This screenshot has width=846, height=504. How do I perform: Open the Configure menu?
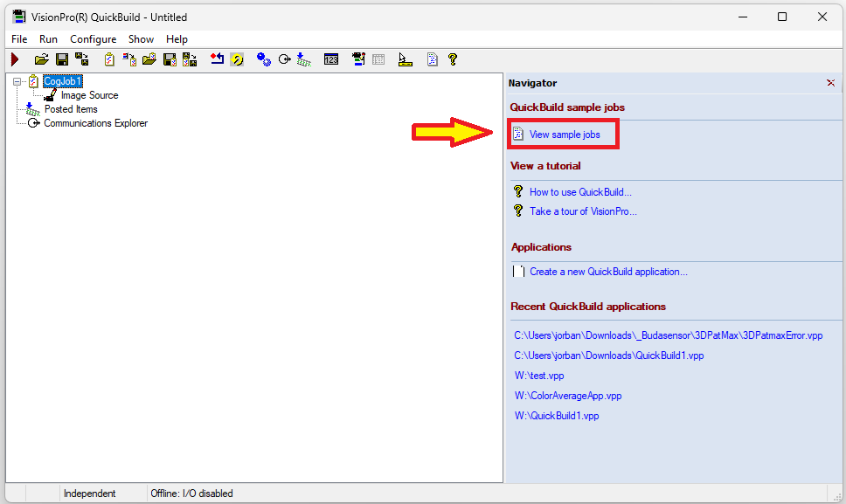point(93,39)
